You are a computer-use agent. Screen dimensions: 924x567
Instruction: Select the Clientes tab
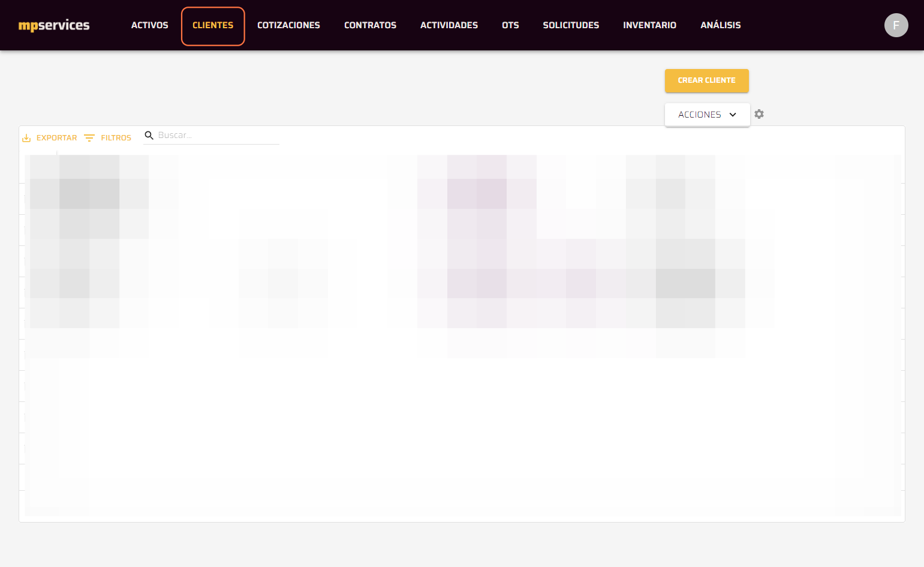[x=213, y=26]
